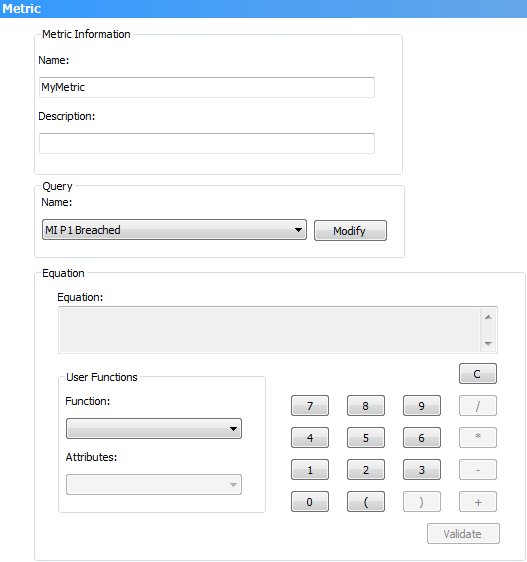The width and height of the screenshot is (527, 562).
Task: Click the multiply asterisk operator button
Action: pyautogui.click(x=478, y=438)
